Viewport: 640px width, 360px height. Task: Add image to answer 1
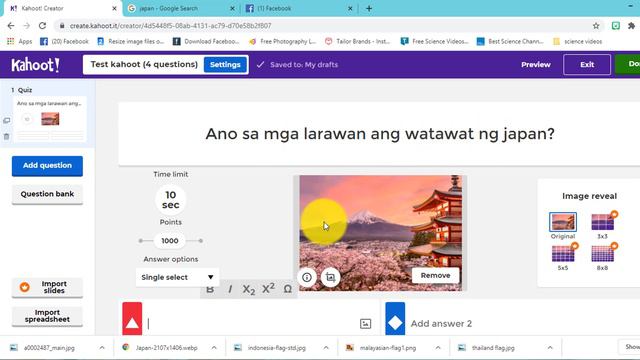(365, 324)
